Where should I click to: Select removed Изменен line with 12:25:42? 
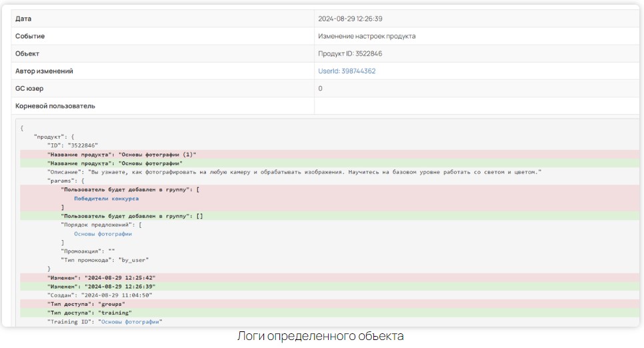coord(101,277)
